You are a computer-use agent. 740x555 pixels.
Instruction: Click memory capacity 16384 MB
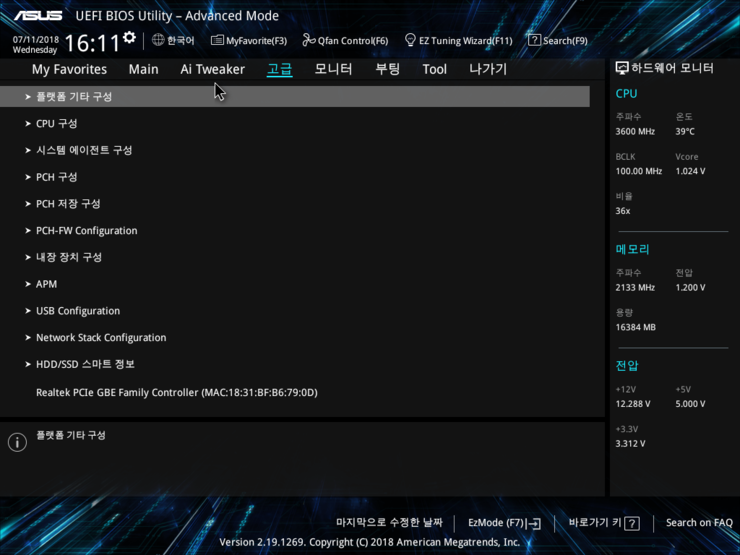[x=635, y=327]
